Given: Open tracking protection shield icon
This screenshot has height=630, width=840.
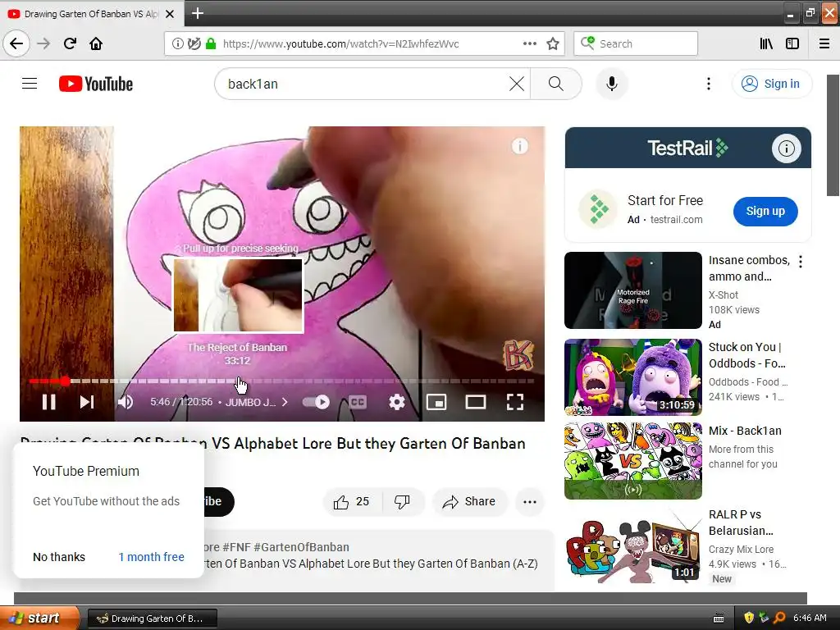Looking at the screenshot, I should [194, 43].
